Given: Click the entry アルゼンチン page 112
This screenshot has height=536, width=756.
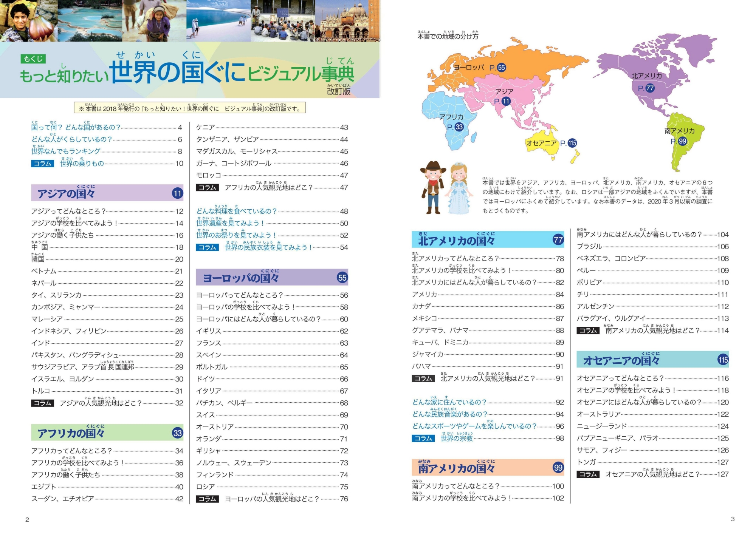Looking at the screenshot, I should [652, 306].
